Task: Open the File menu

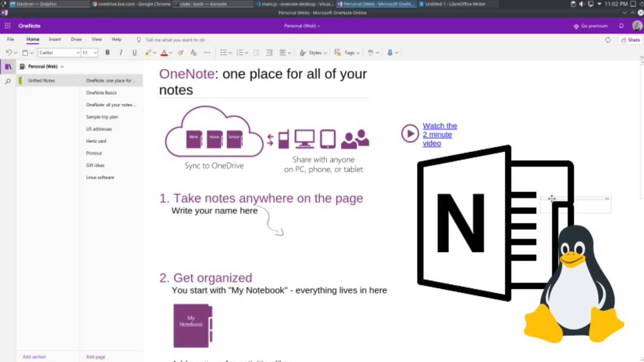Action: coord(10,40)
